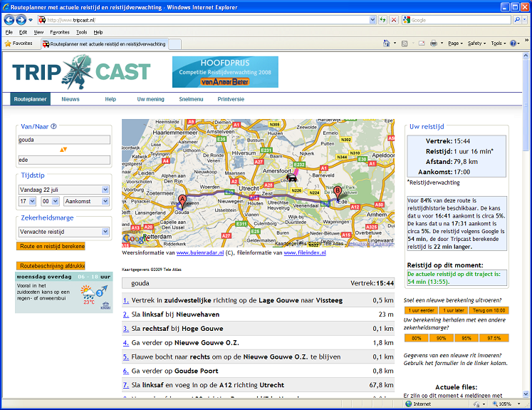The image size is (532, 410).
Task: Expand the address bar history dropdown
Action: point(372,20)
